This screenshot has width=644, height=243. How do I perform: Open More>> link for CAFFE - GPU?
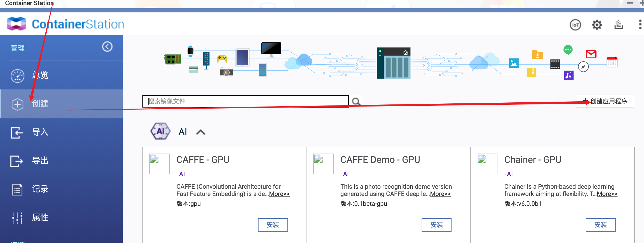click(x=279, y=194)
